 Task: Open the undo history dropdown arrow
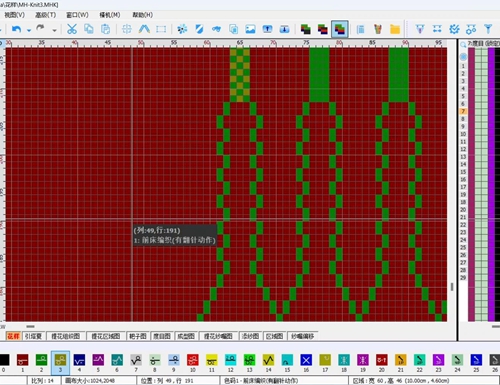(x=29, y=30)
